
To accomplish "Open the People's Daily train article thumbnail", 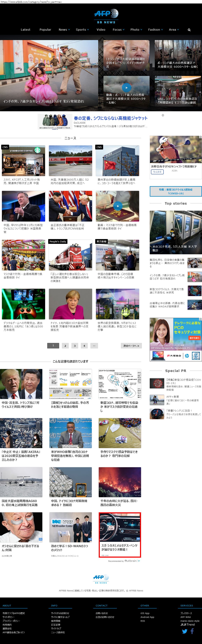I will 71,255.
